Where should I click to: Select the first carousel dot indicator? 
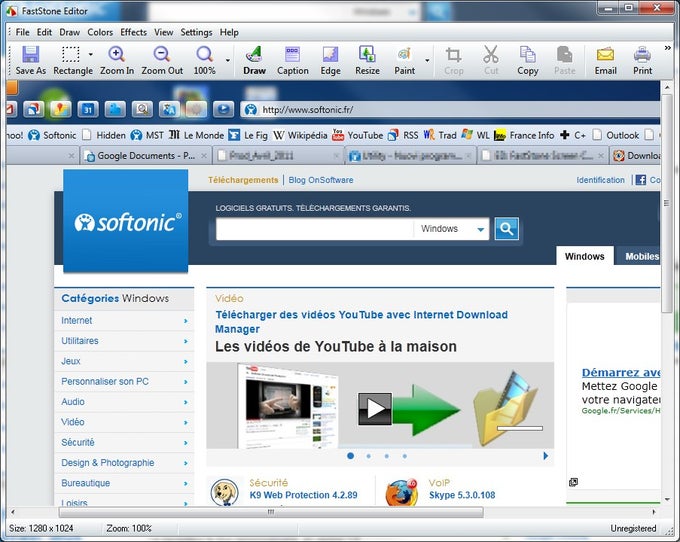pos(350,456)
